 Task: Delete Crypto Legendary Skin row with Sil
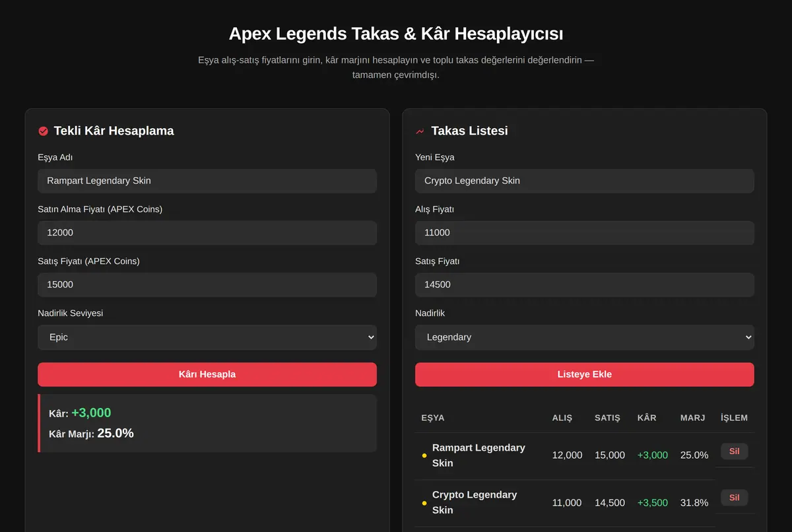(x=734, y=498)
